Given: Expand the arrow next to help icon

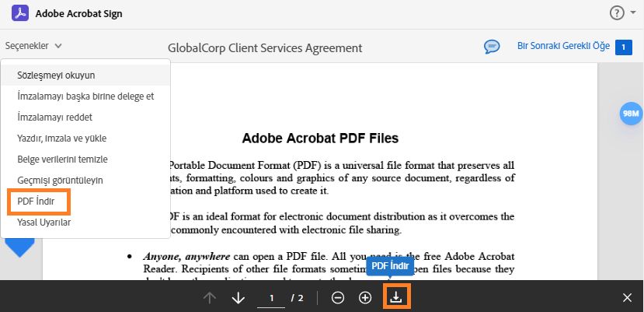Looking at the screenshot, I should click(x=633, y=12).
